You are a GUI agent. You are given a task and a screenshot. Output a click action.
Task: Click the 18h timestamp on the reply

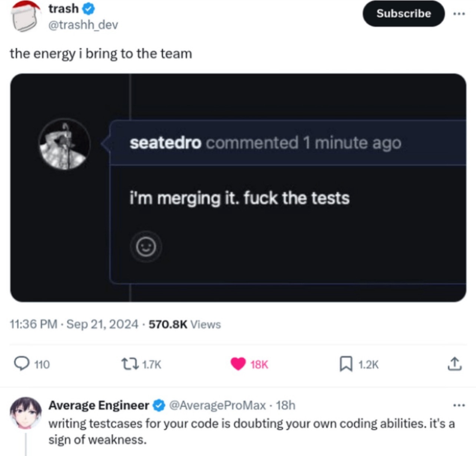click(x=285, y=406)
